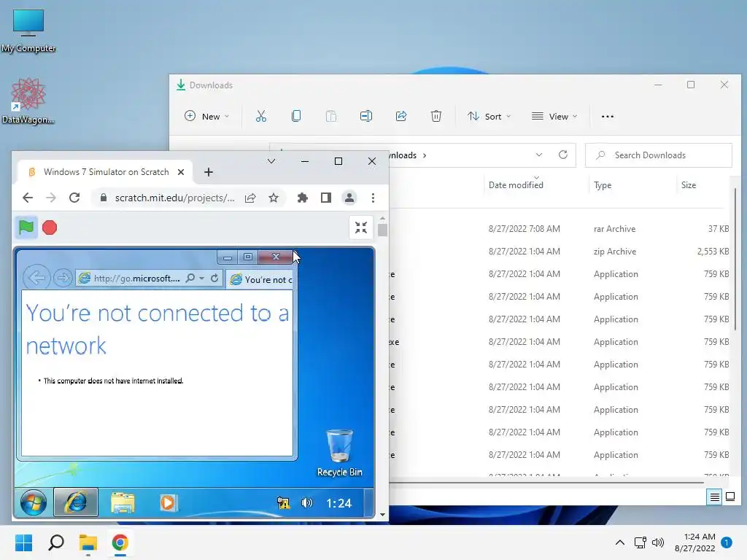The width and height of the screenshot is (747, 560).
Task: Go forward in Chrome
Action: [51, 198]
